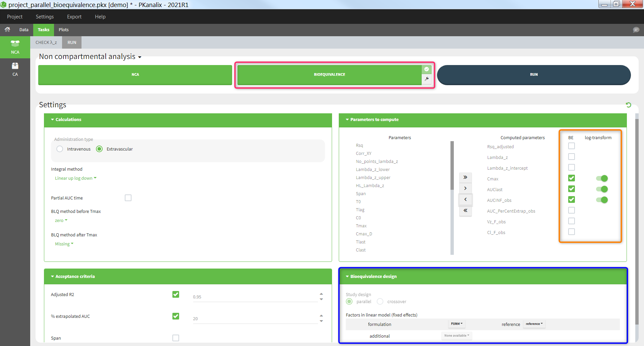Screen dimensions: 644x346
Task: Switch to the Plots tab
Action: click(63, 30)
